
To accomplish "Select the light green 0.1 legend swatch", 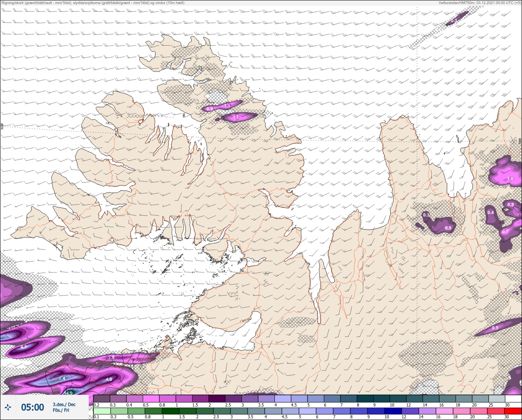I will (102, 411).
